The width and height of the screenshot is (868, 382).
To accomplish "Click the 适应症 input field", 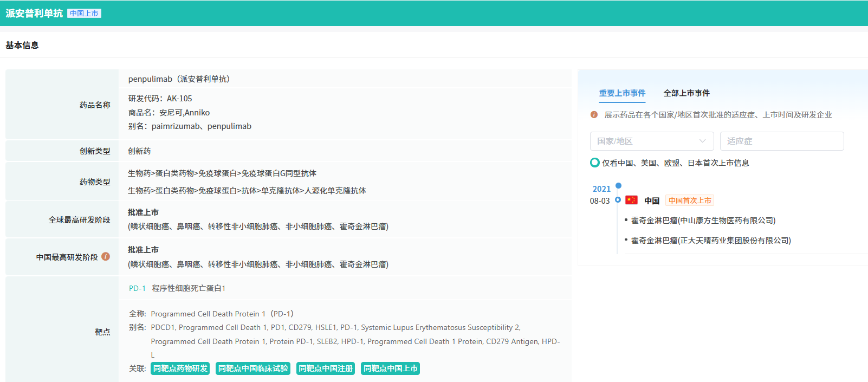I will (x=781, y=141).
